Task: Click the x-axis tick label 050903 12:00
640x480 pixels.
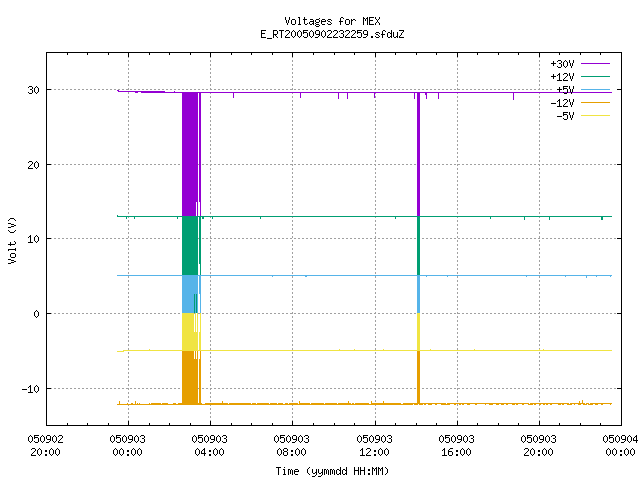Action: point(374,445)
